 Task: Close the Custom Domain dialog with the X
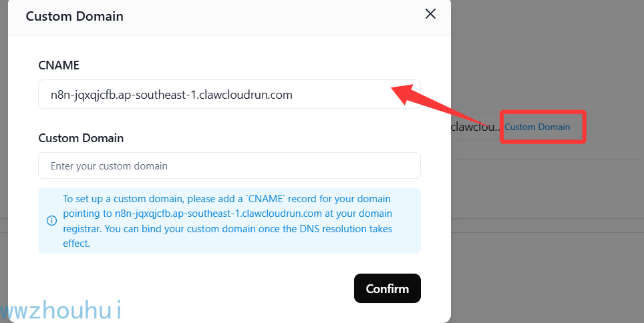(x=430, y=14)
